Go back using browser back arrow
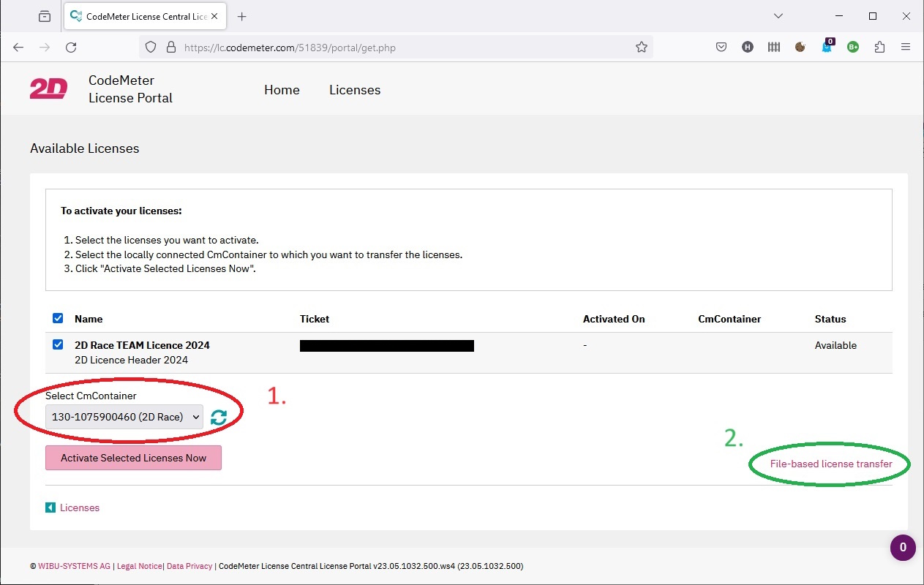Screen dimensions: 924x585 pos(18,47)
